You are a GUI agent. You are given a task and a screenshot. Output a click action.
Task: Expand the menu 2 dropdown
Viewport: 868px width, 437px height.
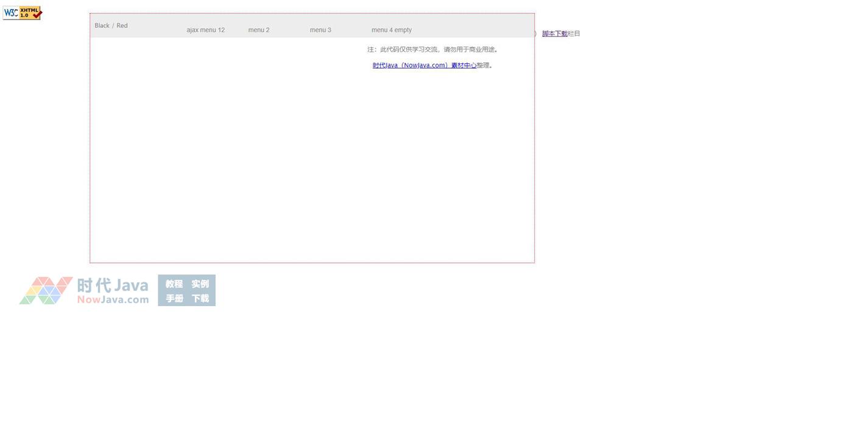(x=258, y=30)
